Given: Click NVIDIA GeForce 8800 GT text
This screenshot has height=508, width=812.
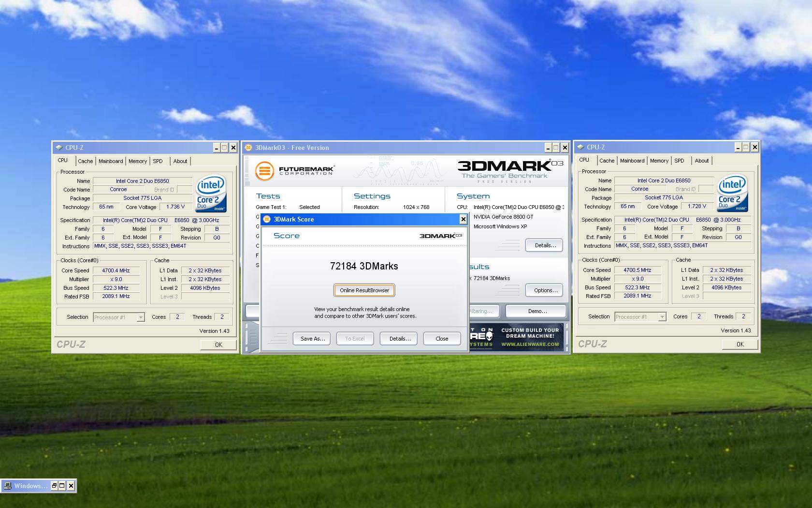Looking at the screenshot, I should (x=503, y=217).
